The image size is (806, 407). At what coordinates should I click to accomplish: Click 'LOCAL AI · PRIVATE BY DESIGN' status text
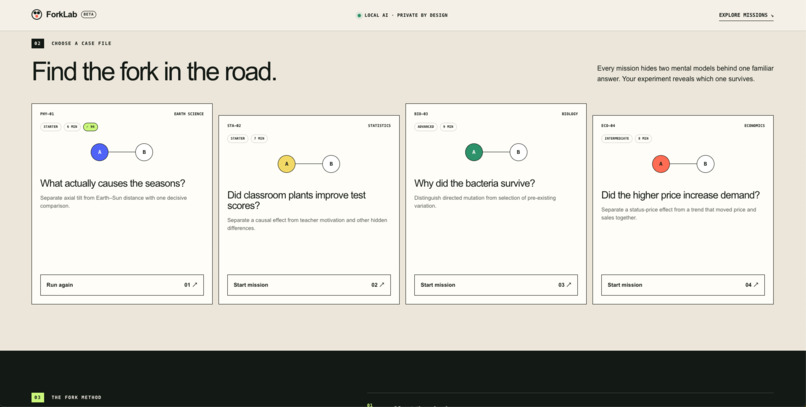[406, 15]
